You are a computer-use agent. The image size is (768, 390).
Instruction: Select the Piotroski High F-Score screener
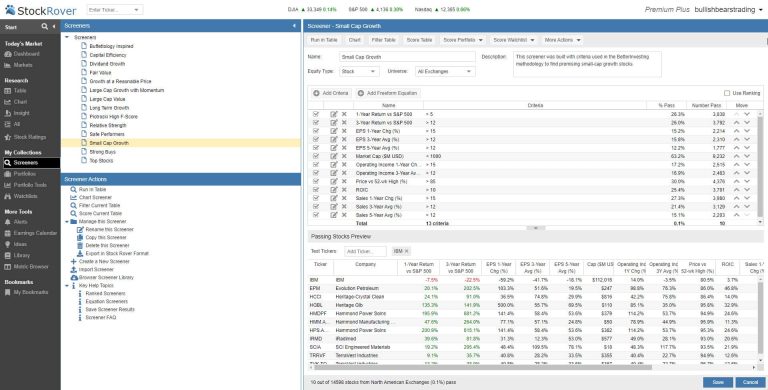coord(113,117)
